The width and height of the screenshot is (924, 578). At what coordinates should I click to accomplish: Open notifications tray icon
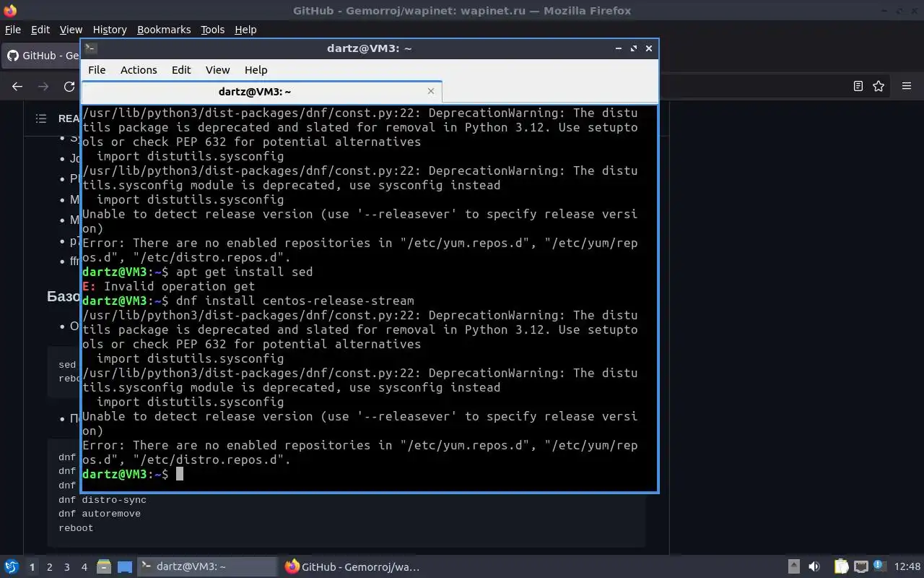[x=879, y=566]
